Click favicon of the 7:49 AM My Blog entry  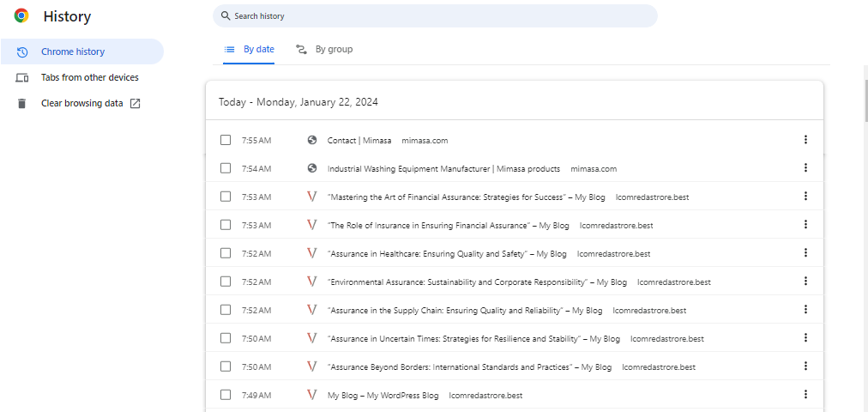click(x=312, y=395)
